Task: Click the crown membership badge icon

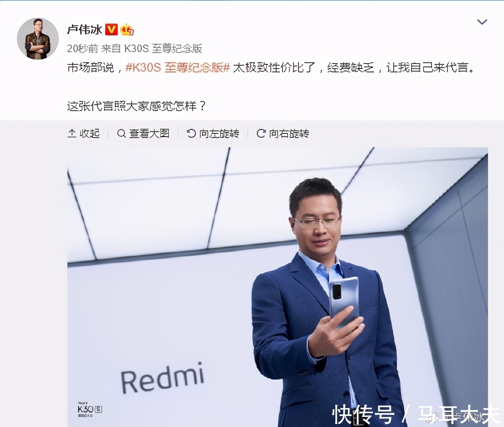Action: (127, 29)
